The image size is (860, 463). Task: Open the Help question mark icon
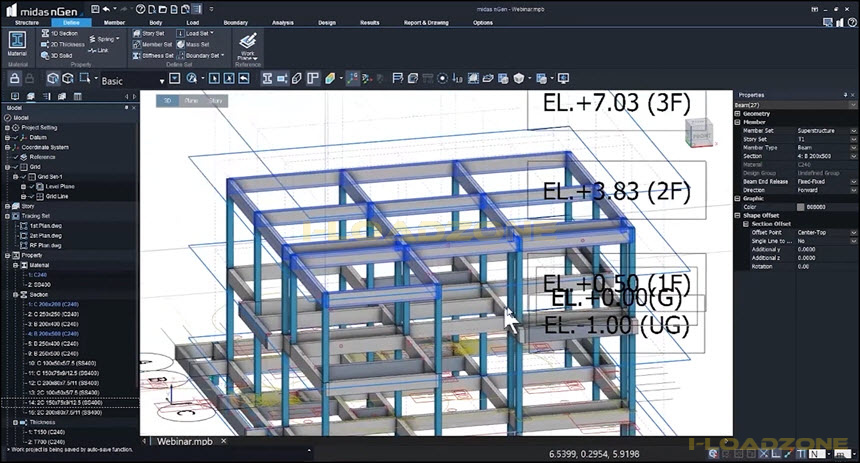pyautogui.click(x=140, y=9)
